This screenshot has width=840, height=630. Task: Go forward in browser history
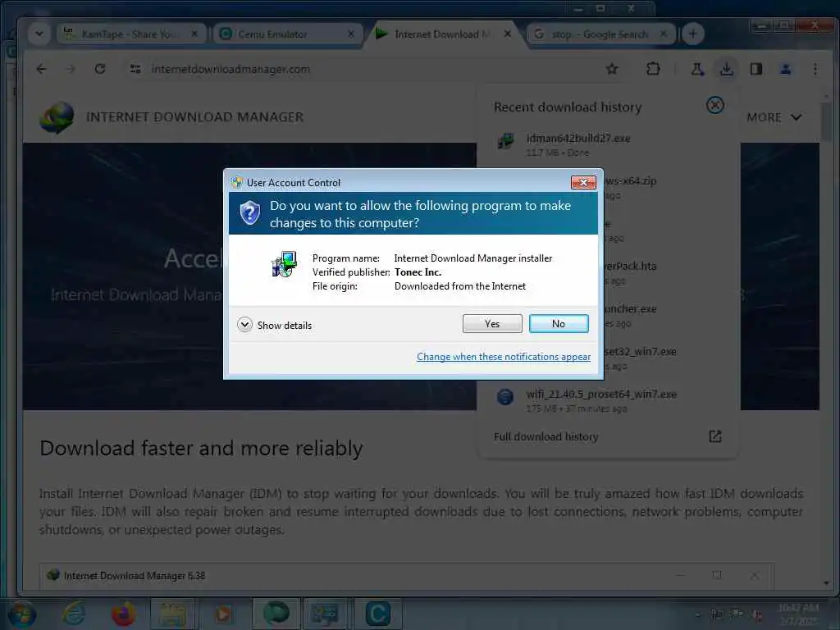coord(71,69)
